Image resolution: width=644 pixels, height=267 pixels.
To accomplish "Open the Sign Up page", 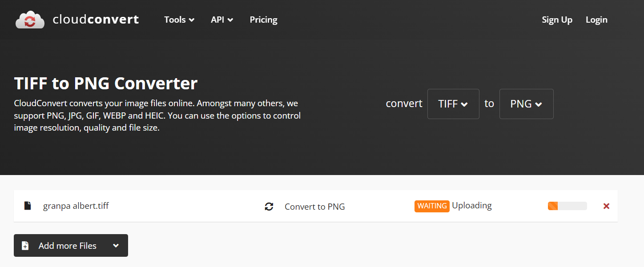I will coord(557,20).
